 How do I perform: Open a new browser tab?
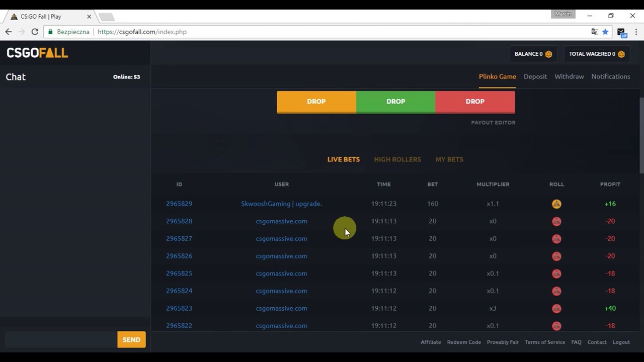pos(106,17)
